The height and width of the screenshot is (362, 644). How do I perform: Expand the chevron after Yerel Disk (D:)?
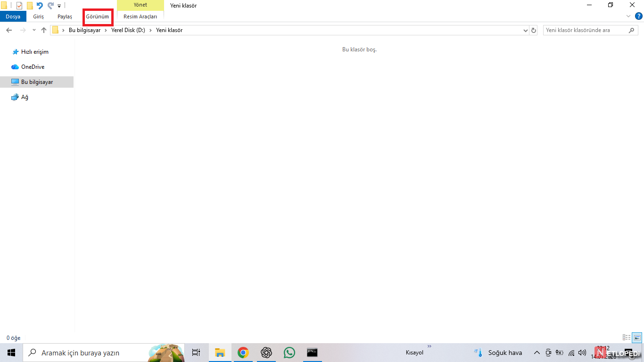(x=151, y=30)
